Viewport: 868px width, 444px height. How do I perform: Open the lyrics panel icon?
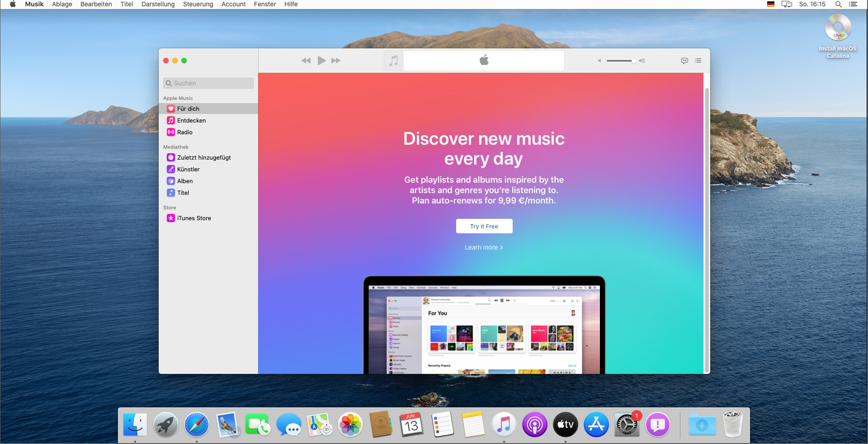(684, 61)
